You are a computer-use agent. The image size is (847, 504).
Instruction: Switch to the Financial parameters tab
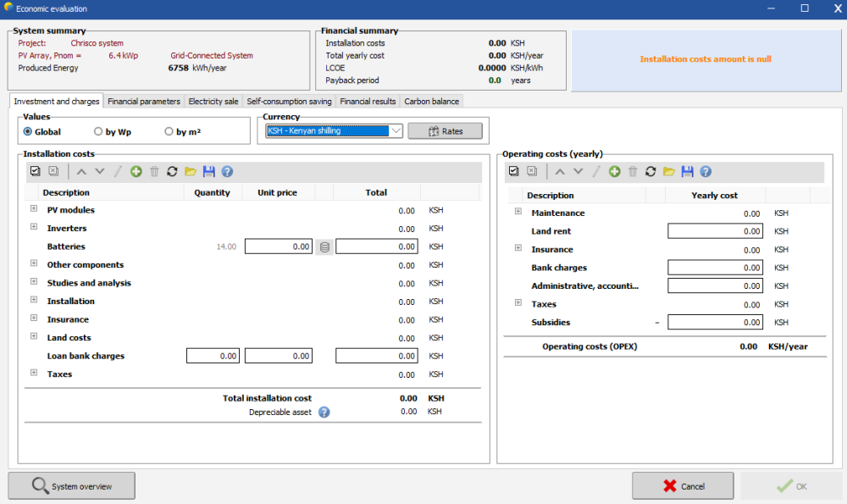[x=144, y=102]
